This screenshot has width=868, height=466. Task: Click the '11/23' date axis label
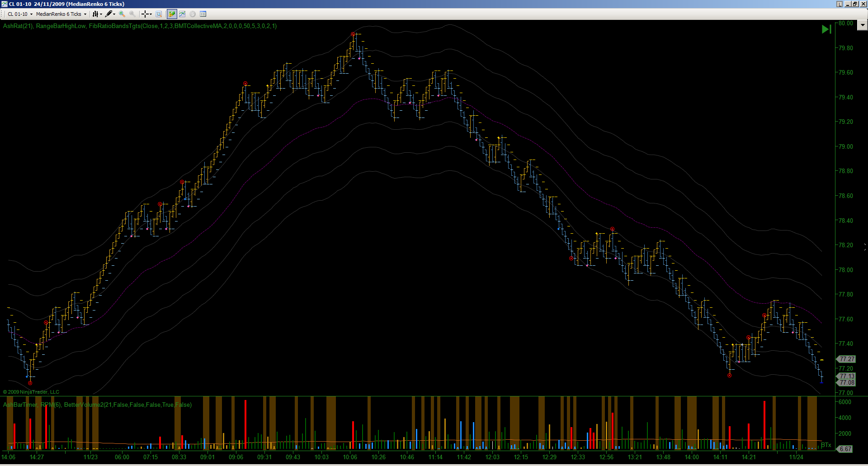click(90, 457)
